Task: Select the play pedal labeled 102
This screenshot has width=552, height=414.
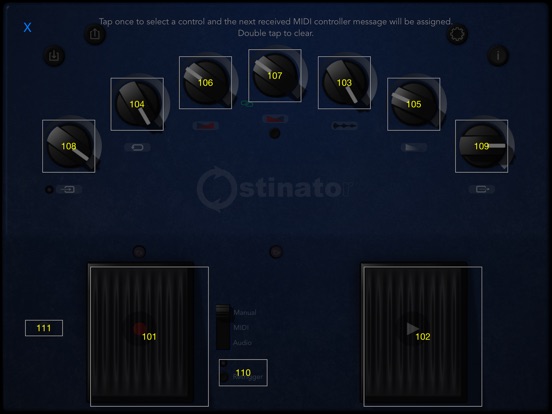Action: pos(423,337)
